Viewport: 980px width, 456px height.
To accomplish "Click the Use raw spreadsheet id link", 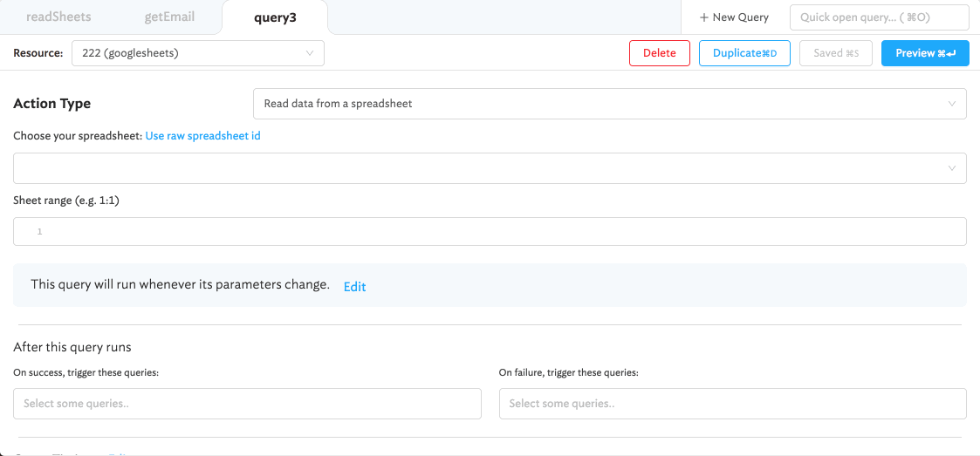I will (202, 136).
